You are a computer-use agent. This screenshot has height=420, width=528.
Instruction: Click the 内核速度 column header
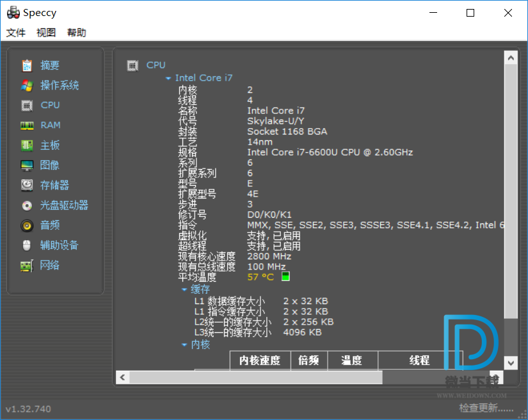point(260,360)
